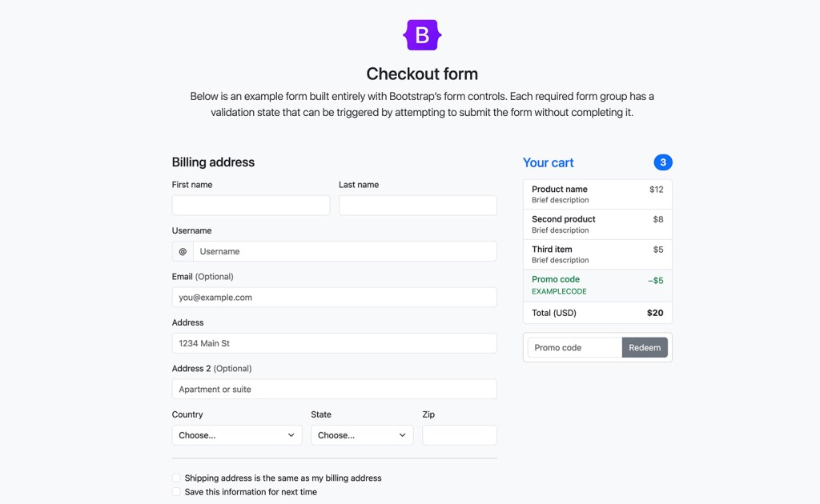Viewport: 820px width, 504px height.
Task: Click the Email field
Action: pyautogui.click(x=334, y=296)
